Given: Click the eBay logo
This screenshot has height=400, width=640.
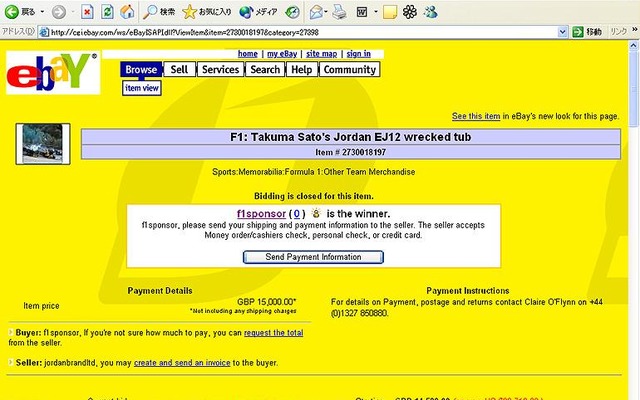Looking at the screenshot, I should (x=53, y=73).
